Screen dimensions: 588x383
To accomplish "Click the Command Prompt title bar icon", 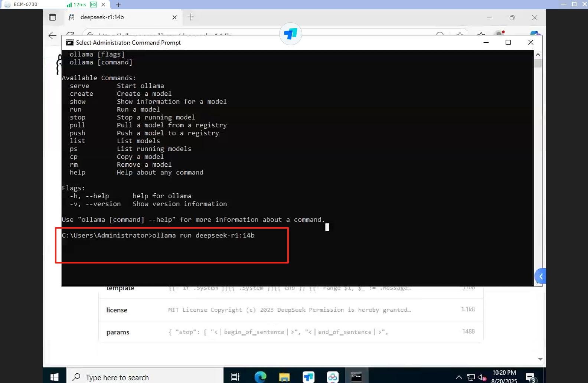I will (x=69, y=43).
